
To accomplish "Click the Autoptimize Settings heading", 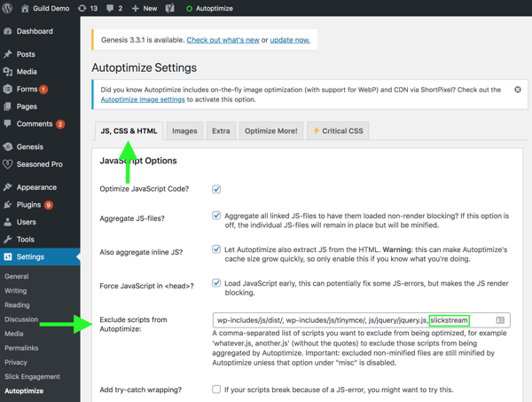I will [x=145, y=67].
